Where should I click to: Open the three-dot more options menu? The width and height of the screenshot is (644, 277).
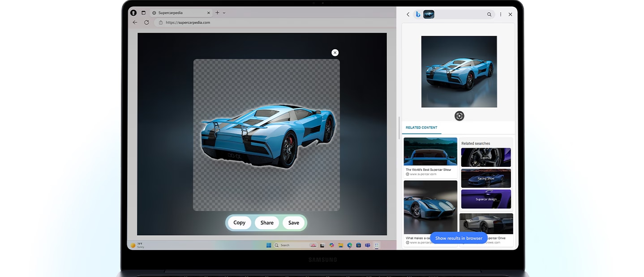[501, 15]
